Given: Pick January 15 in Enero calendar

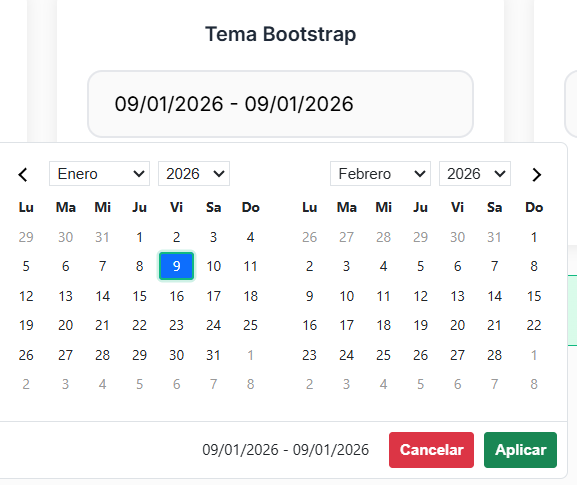Looking at the screenshot, I should (x=139, y=296).
